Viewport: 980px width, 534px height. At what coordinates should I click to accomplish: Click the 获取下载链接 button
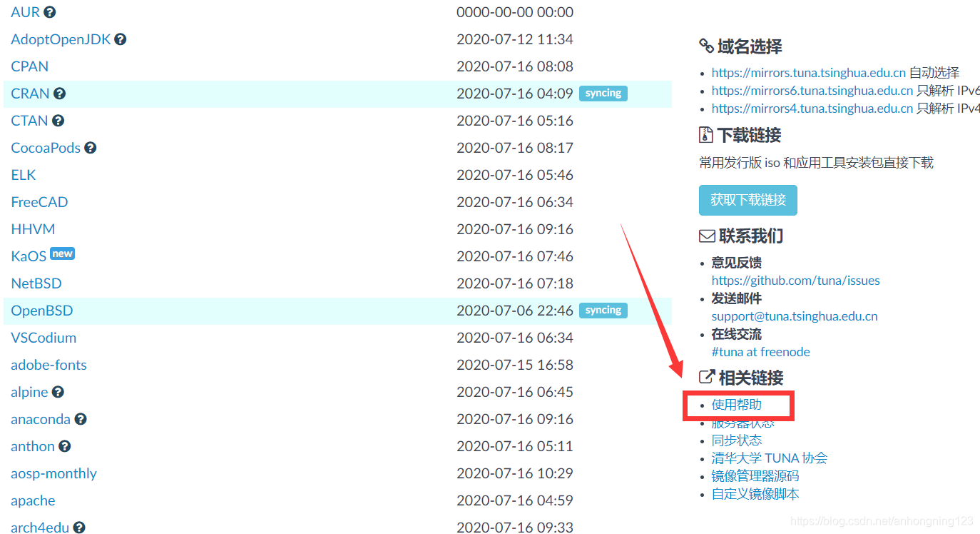pos(748,201)
